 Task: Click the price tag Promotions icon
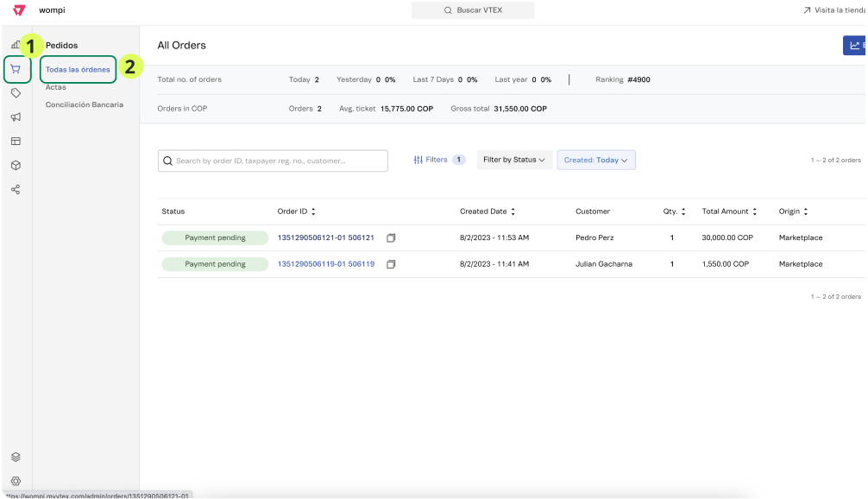[x=16, y=92]
